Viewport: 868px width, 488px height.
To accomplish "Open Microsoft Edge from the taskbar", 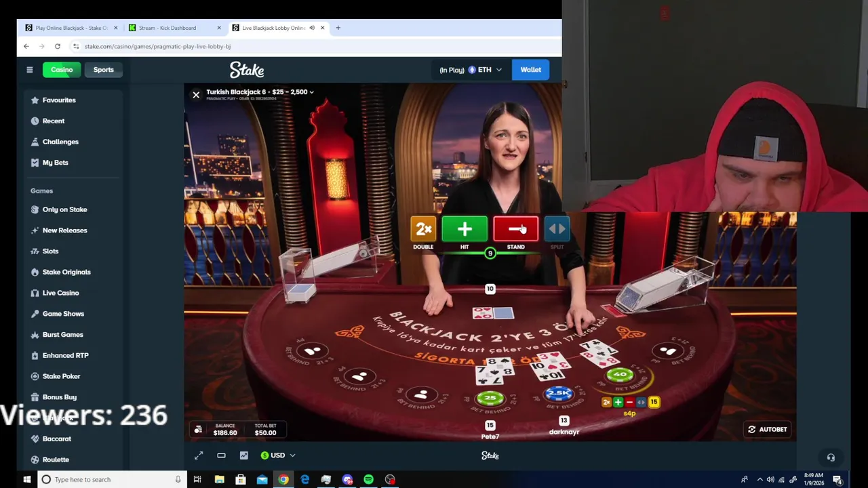I will 304,479.
